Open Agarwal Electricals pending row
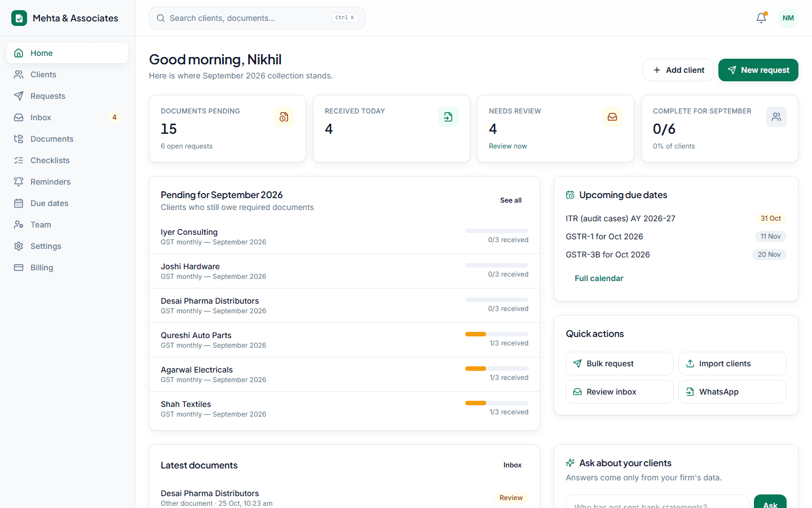Viewport: 812px width, 508px height. [x=345, y=374]
